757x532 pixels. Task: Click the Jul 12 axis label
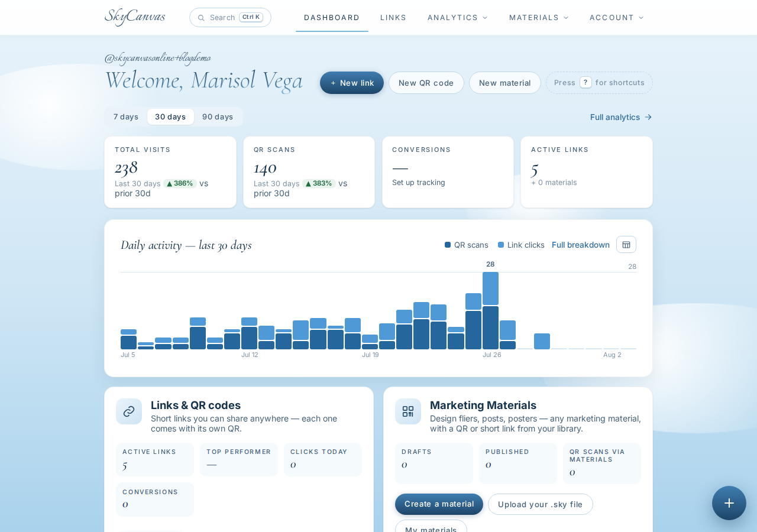point(250,355)
